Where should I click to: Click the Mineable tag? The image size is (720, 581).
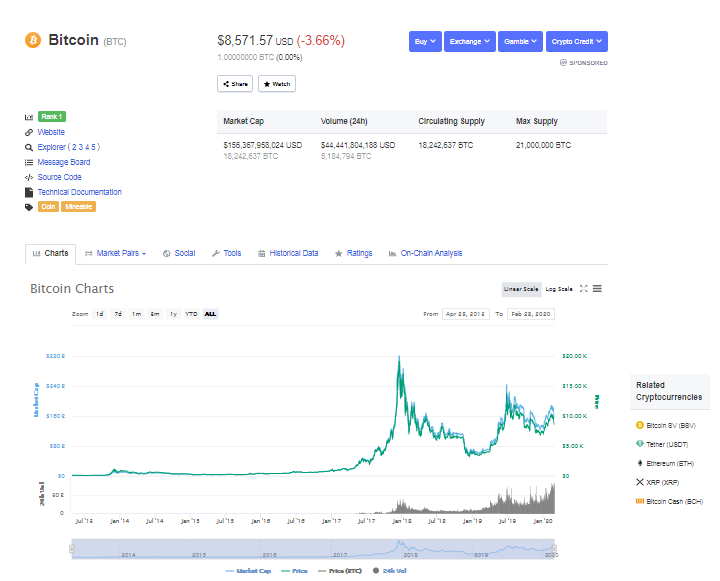click(79, 207)
